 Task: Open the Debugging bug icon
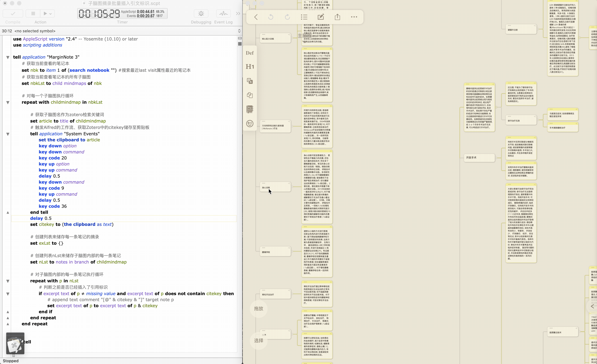[x=201, y=13]
